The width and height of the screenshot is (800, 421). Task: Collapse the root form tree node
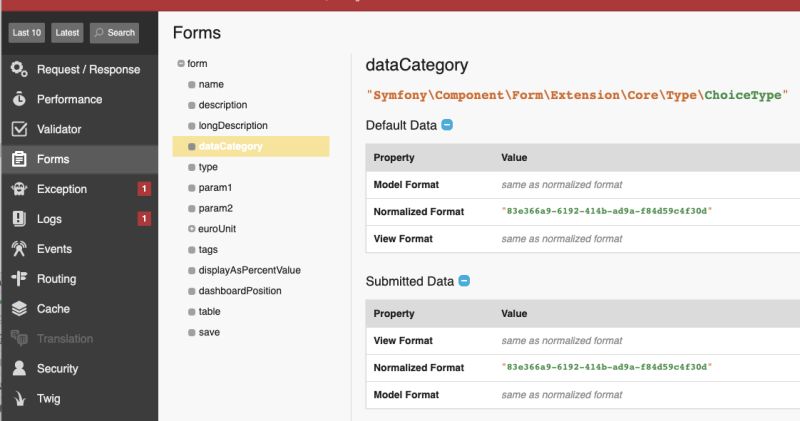(x=181, y=64)
